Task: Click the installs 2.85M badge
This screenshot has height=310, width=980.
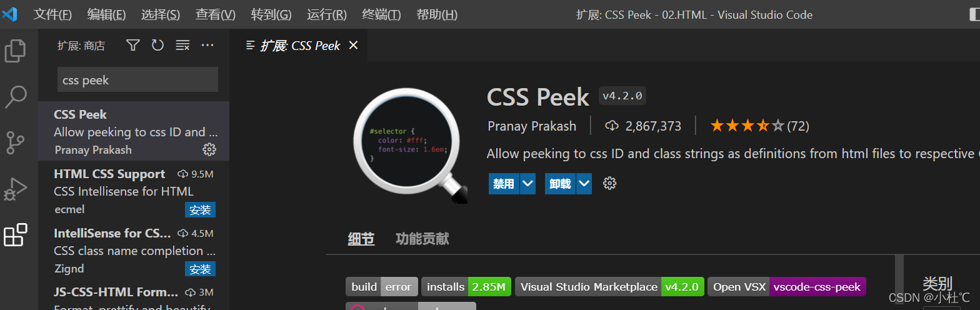Action: coord(466,287)
